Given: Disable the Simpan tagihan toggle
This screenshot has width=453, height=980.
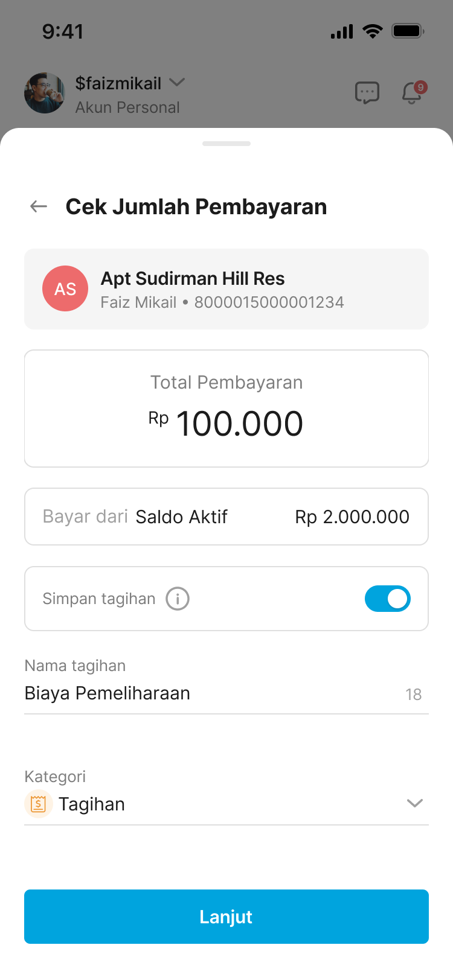Looking at the screenshot, I should point(388,599).
